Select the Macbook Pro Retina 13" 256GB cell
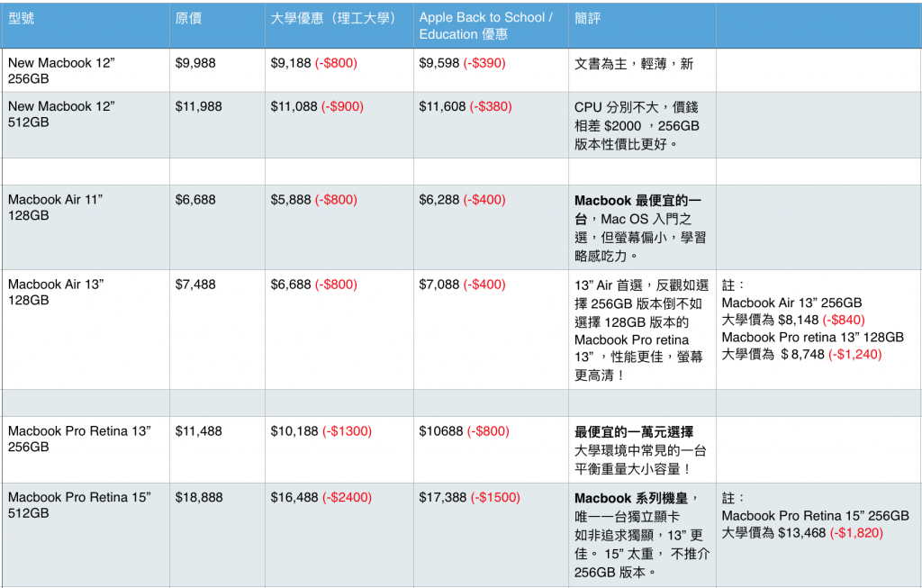The image size is (922, 588). pyautogui.click(x=79, y=439)
